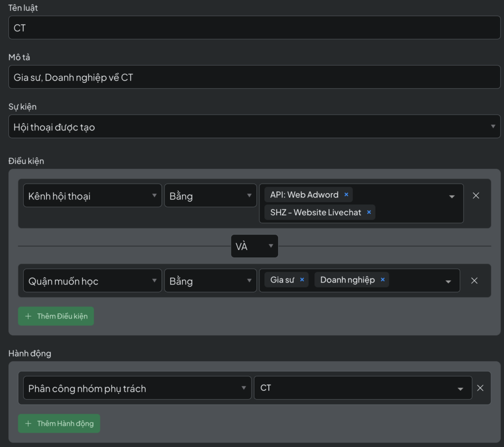Viewport: 504px width, 447px height.
Task: Delete the 'Quận muốn học' condition row
Action: 474,281
